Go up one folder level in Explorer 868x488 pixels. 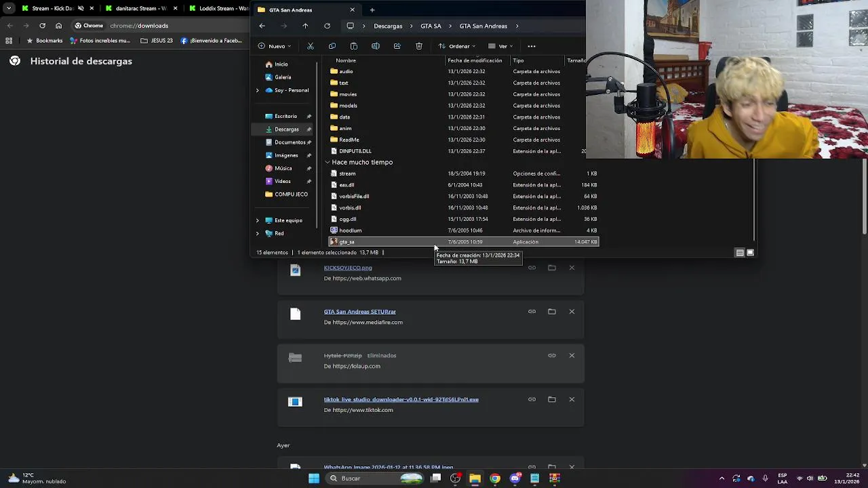305,26
